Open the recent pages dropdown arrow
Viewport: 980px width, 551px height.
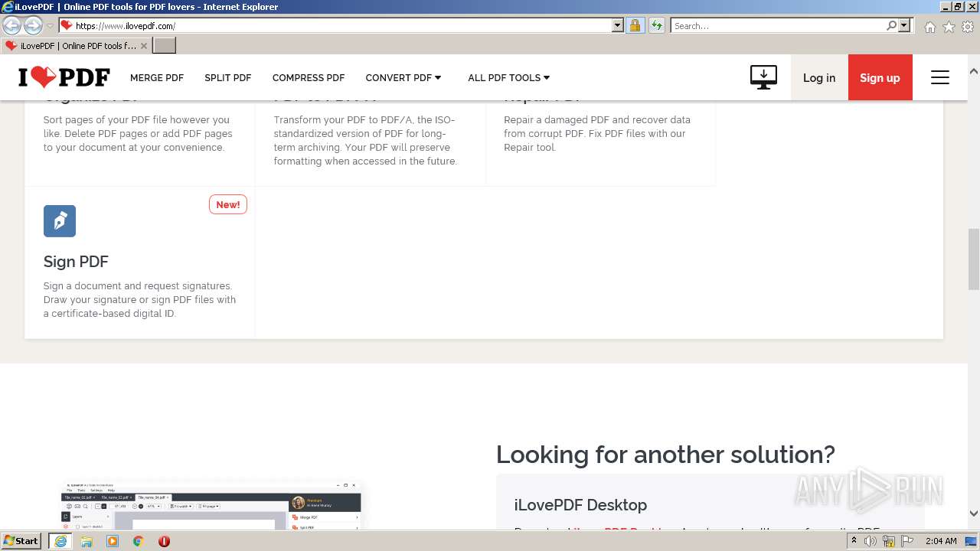[x=50, y=26]
